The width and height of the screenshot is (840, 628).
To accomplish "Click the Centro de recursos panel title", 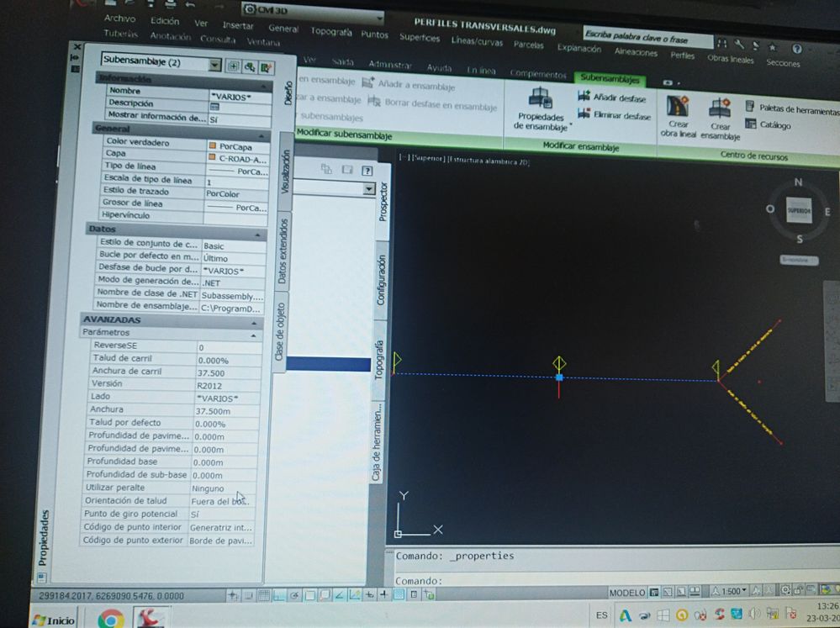I will click(x=753, y=156).
